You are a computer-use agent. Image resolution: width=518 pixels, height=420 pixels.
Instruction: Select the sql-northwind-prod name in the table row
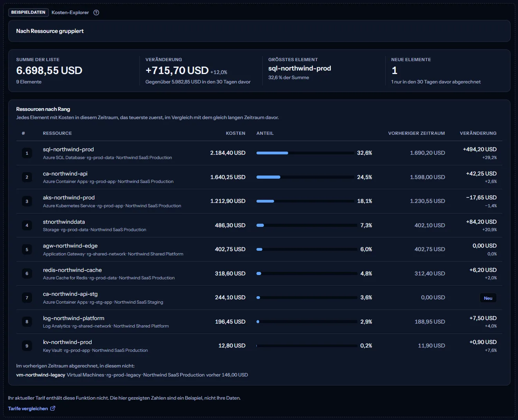tap(69, 149)
